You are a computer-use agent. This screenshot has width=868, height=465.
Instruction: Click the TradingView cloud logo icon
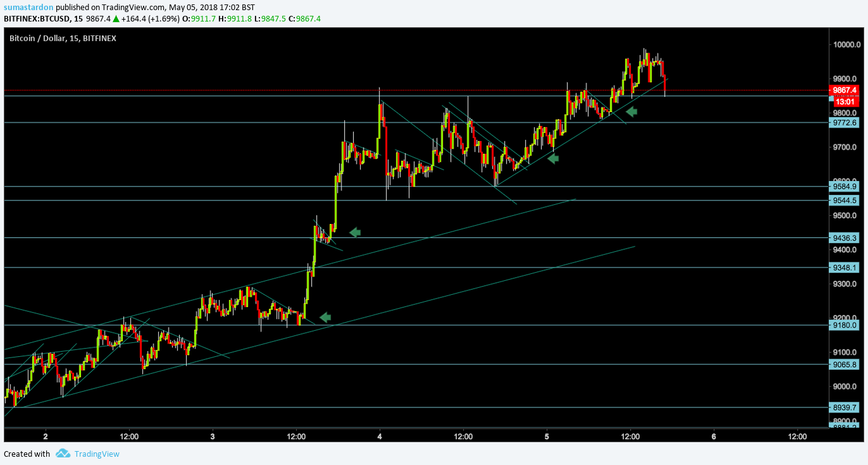[63, 453]
